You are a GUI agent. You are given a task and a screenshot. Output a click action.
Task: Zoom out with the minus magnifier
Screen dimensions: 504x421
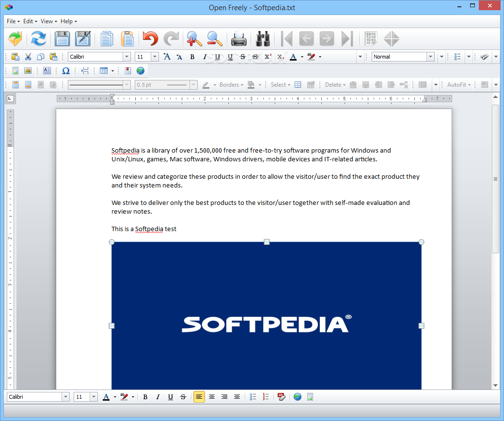pyautogui.click(x=215, y=39)
